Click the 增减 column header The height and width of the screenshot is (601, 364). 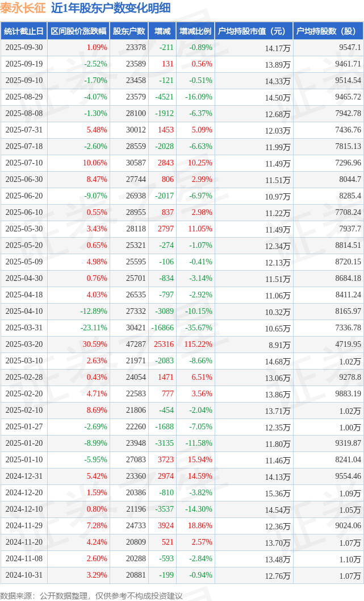pyautogui.click(x=162, y=31)
